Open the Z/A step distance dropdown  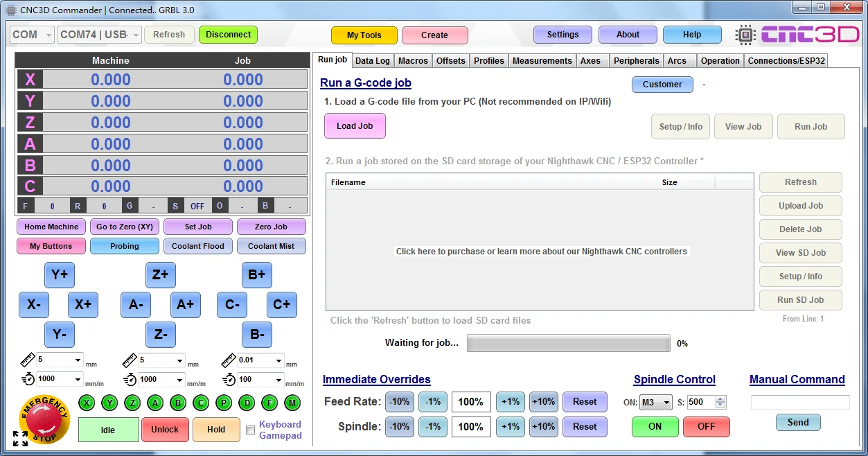tap(161, 360)
